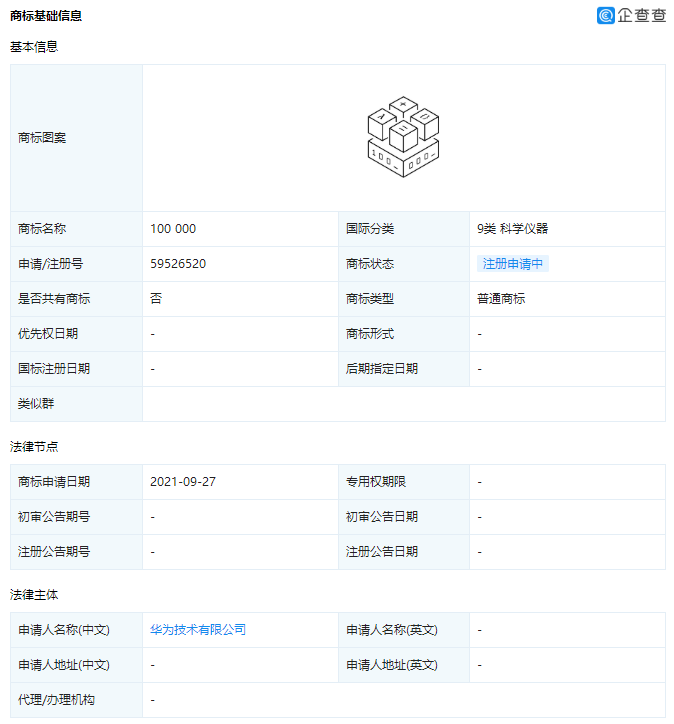The width and height of the screenshot is (674, 724).
Task: Click the 普通商标 trademark type value
Action: click(x=501, y=299)
